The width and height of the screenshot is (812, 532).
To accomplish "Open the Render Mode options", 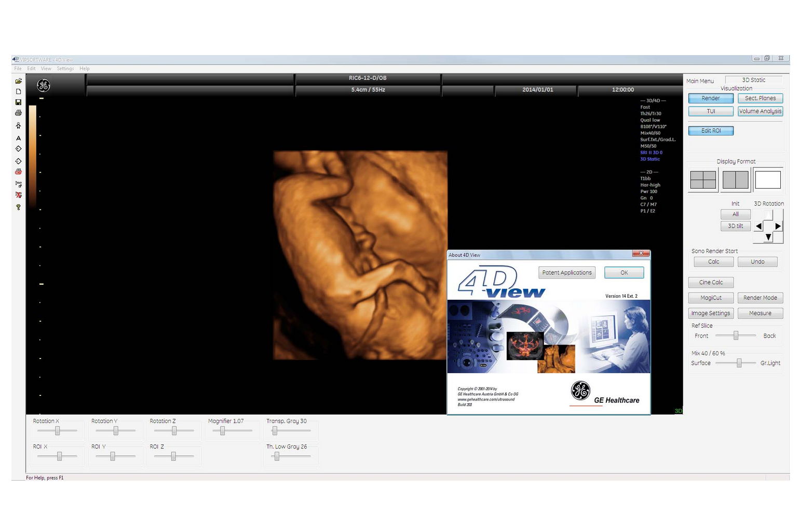I will pos(760,298).
